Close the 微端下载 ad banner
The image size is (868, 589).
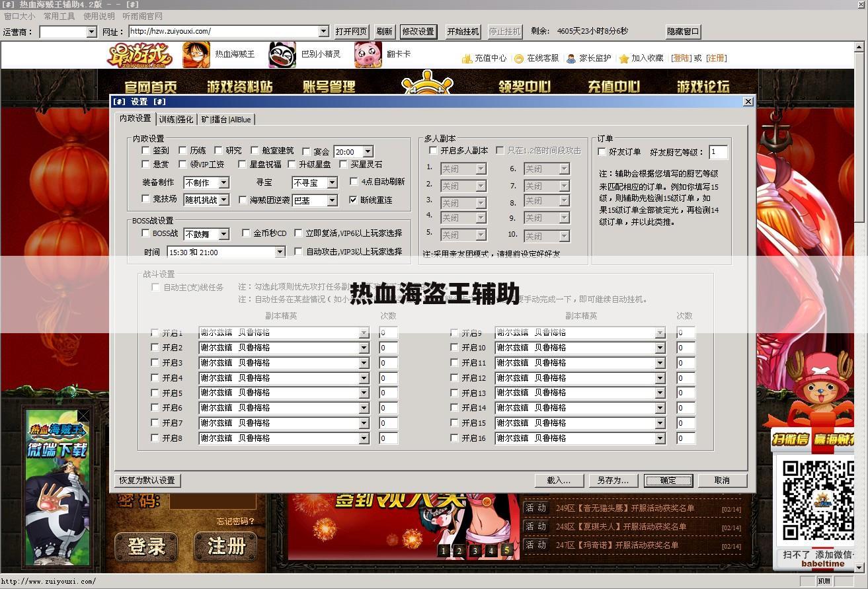coord(83,416)
